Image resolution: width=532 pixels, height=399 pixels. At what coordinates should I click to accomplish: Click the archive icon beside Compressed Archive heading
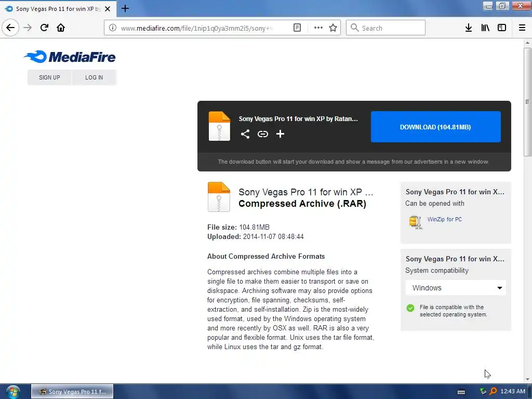point(219,197)
